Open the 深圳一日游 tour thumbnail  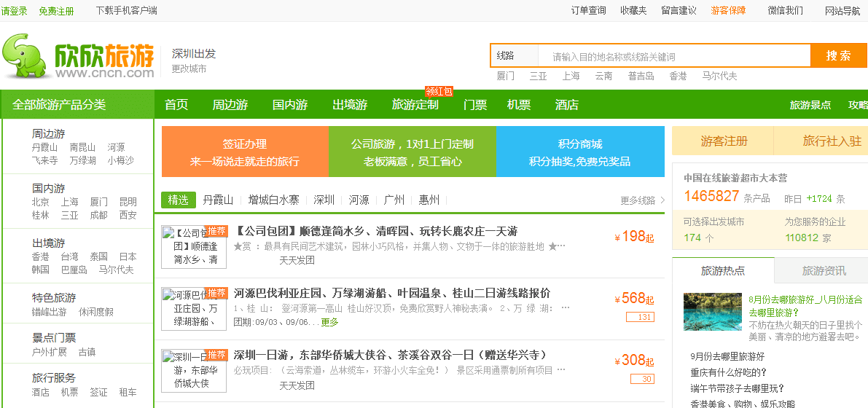click(x=194, y=371)
